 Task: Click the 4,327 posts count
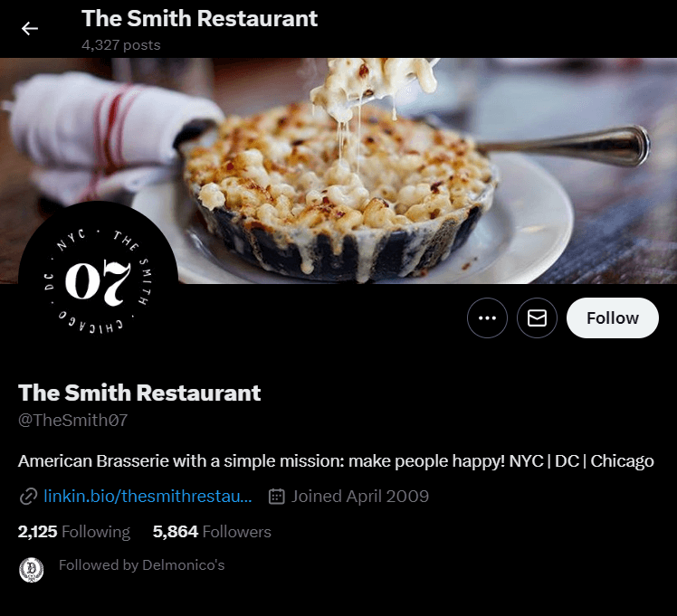coord(121,45)
